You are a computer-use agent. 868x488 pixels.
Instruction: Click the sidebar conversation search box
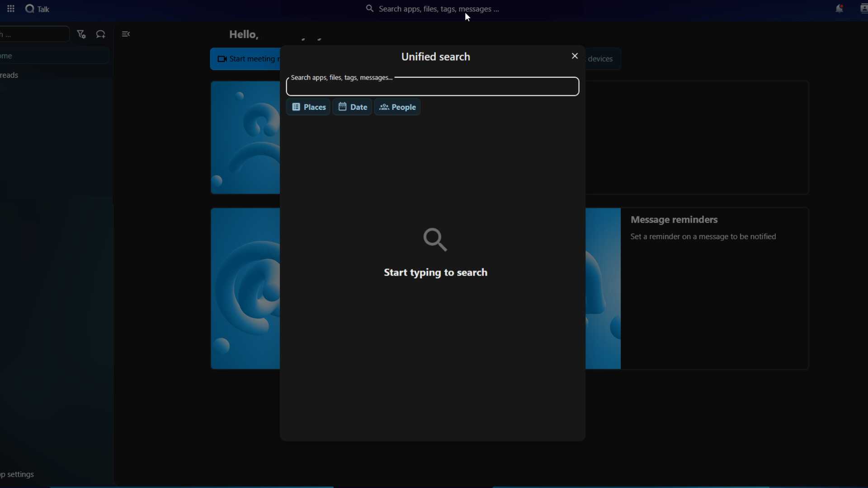34,34
